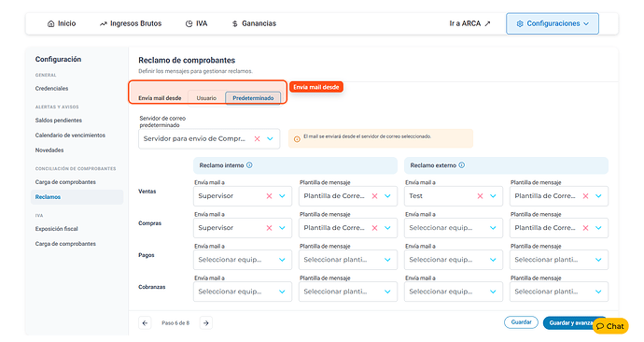
Task: Open the Inicio home page
Action: (x=62, y=23)
